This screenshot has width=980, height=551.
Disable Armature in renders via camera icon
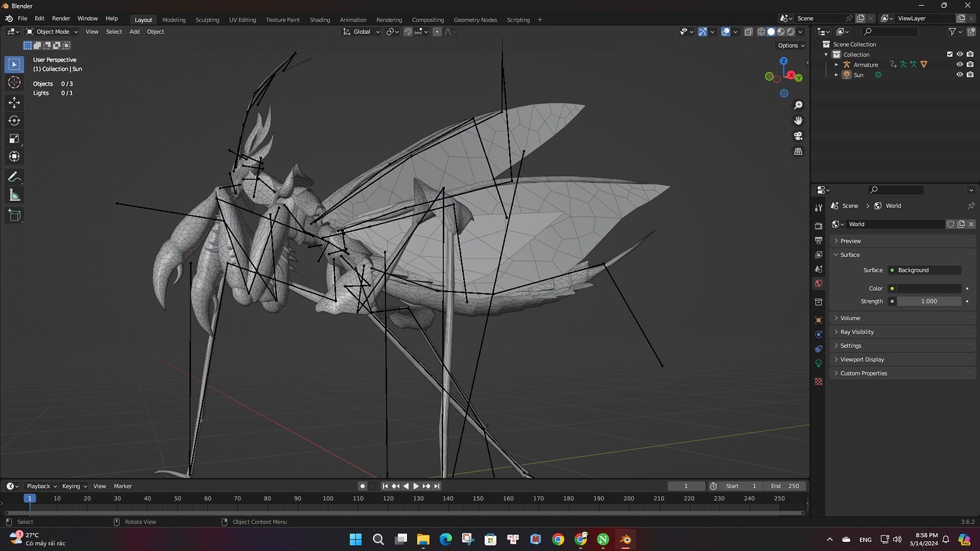(x=970, y=65)
